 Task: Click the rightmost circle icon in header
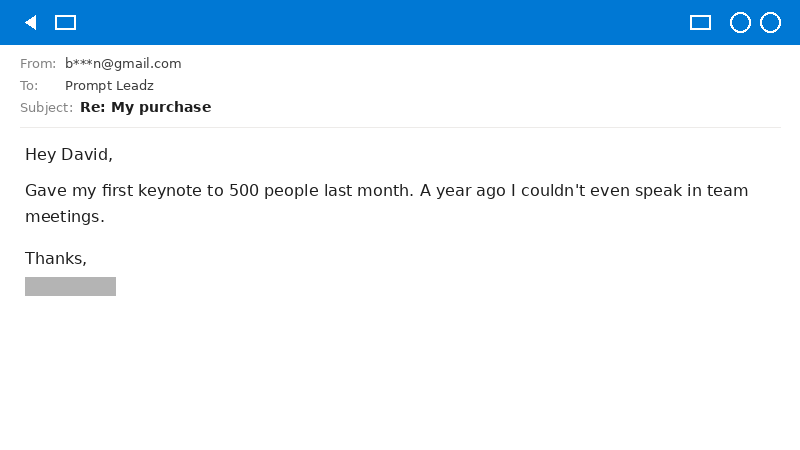click(770, 23)
